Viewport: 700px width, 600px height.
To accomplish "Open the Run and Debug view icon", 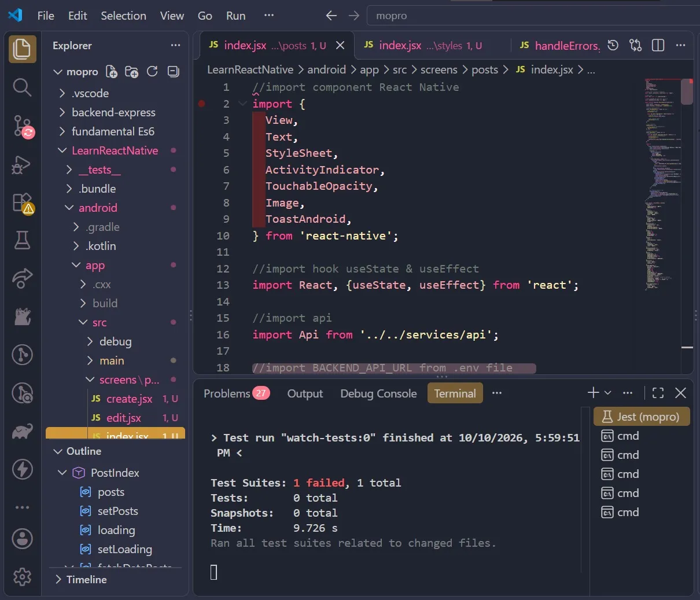I will pyautogui.click(x=21, y=165).
